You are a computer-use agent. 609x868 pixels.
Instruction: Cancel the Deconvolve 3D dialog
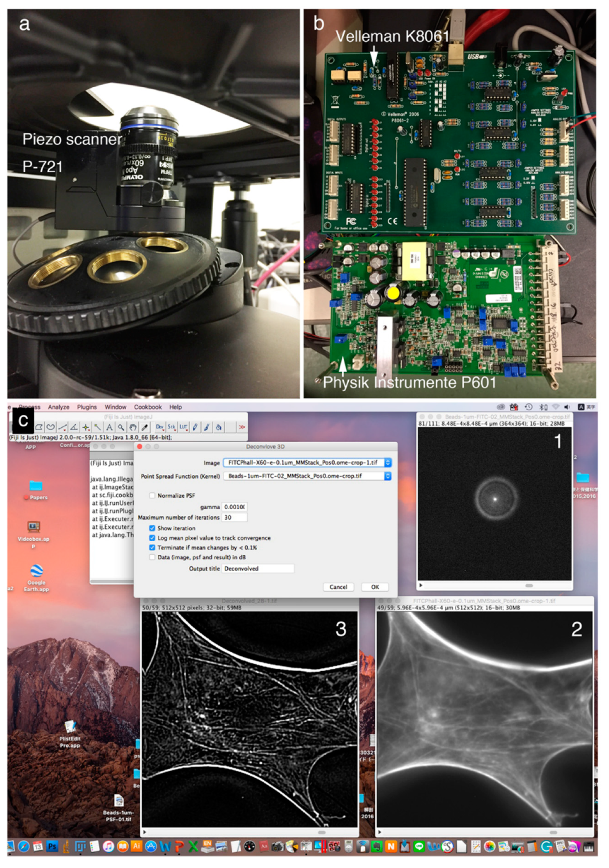click(338, 587)
